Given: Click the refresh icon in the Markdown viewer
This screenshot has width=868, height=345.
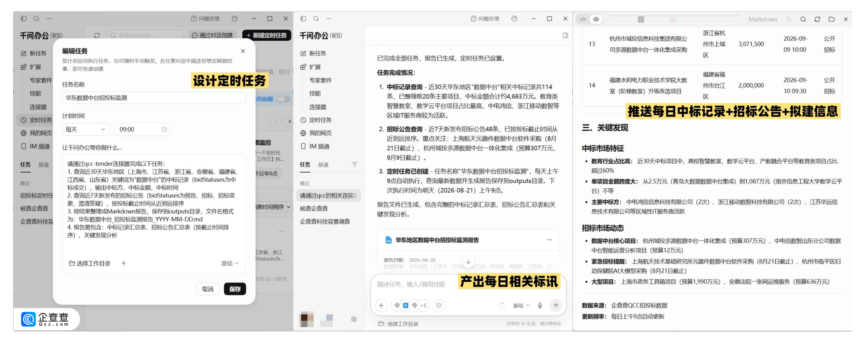Looking at the screenshot, I should (x=817, y=19).
